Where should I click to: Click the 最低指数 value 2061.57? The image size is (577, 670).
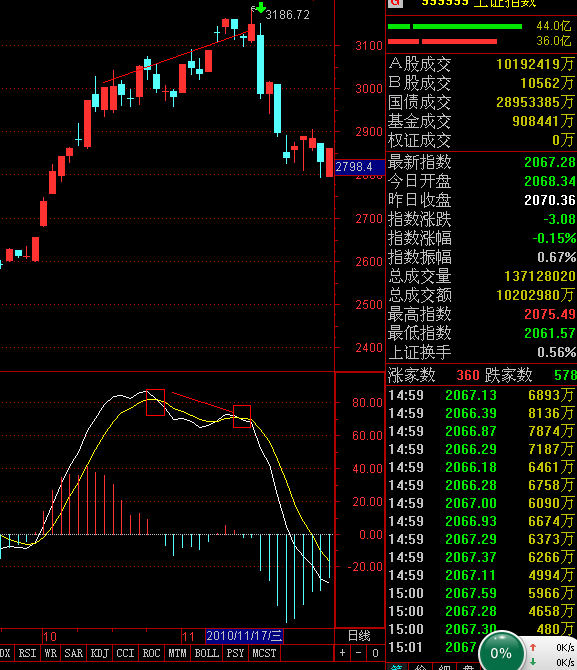point(550,333)
